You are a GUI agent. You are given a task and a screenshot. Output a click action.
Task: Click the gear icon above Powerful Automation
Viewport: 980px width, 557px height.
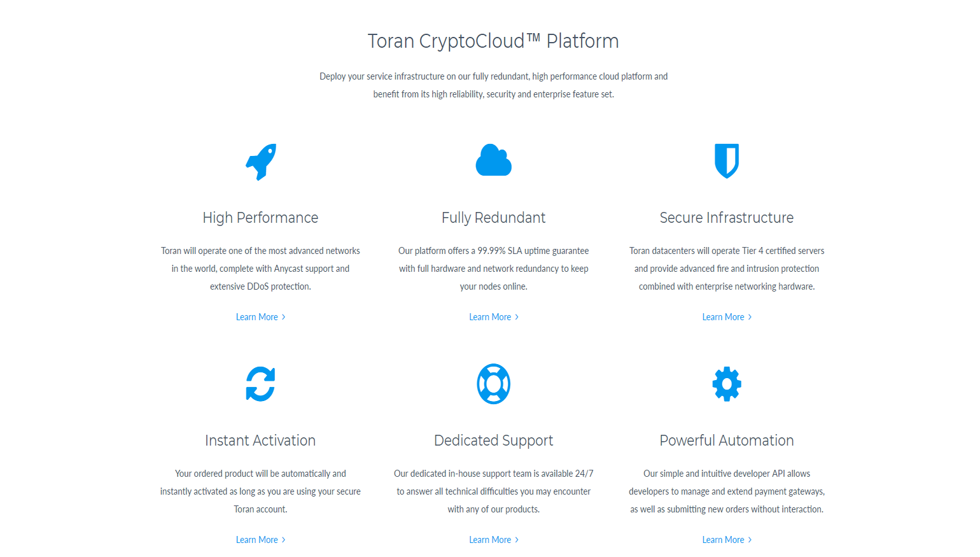point(727,384)
